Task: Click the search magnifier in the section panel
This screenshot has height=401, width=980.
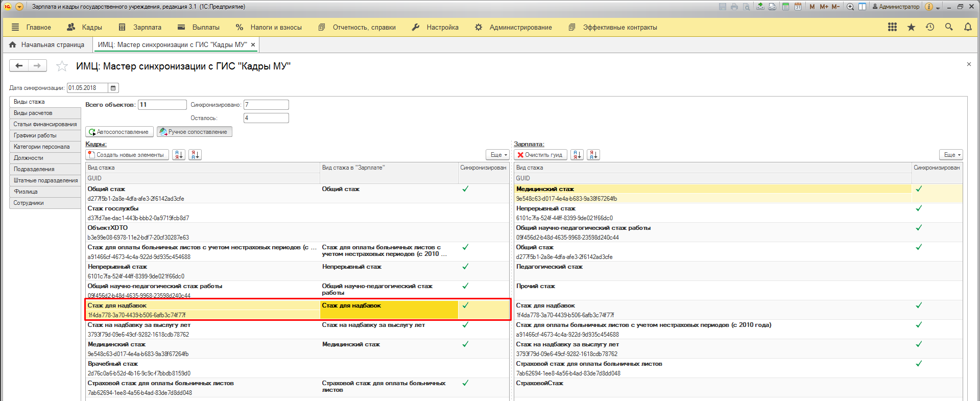Action: pyautogui.click(x=949, y=27)
